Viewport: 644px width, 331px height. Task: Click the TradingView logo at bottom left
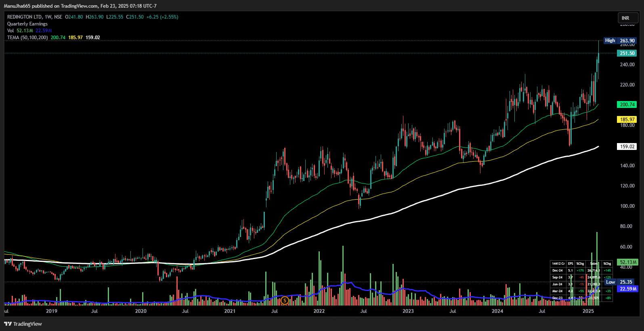click(23, 324)
